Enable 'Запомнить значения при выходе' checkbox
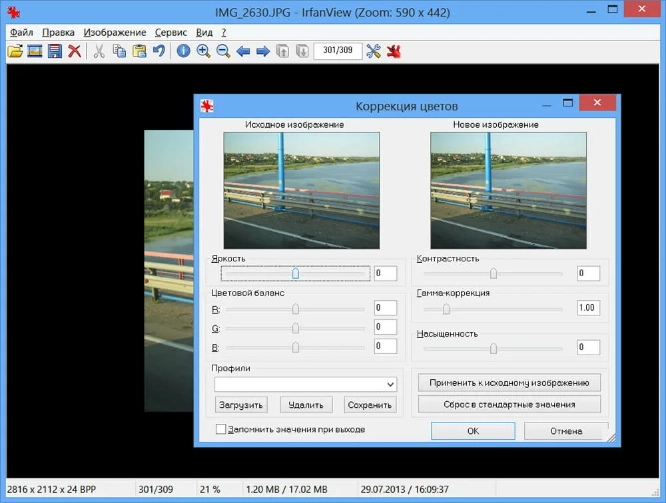This screenshot has height=503, width=666. [221, 429]
